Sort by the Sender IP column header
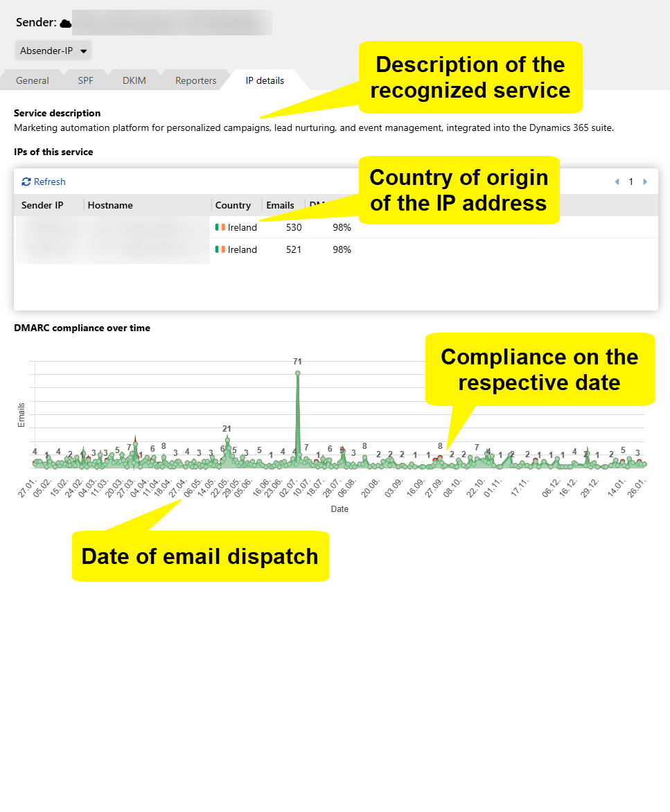This screenshot has height=812, width=670. tap(42, 205)
